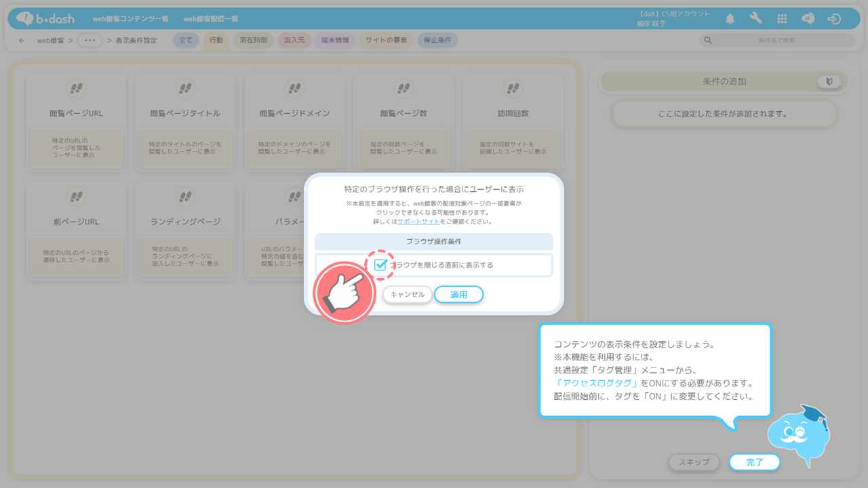Check the 'ブラウザを閉じる直前に表示する' checkbox
868x488 pixels.
(x=380, y=265)
